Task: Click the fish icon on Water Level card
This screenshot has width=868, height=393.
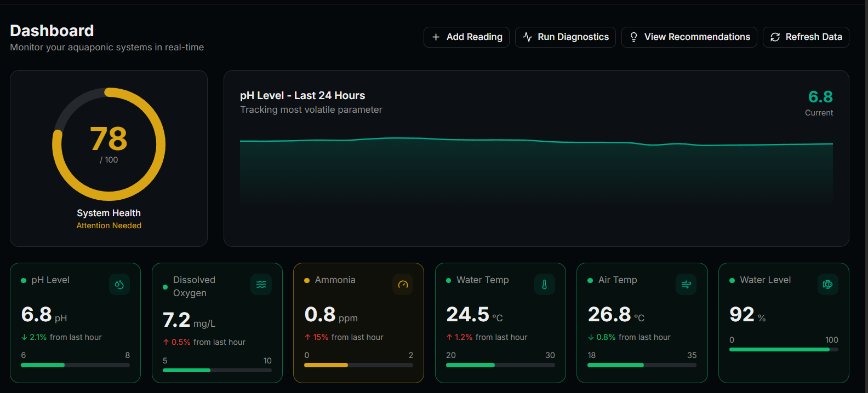Action: (x=828, y=285)
